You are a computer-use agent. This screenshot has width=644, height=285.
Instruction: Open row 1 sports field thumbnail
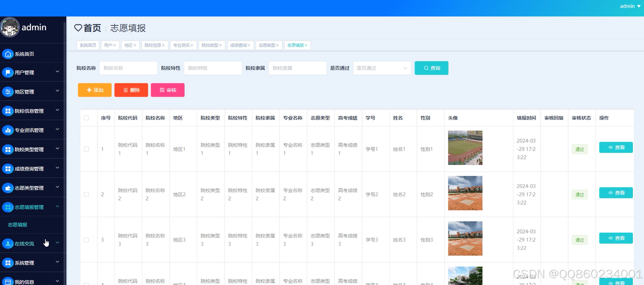(465, 148)
